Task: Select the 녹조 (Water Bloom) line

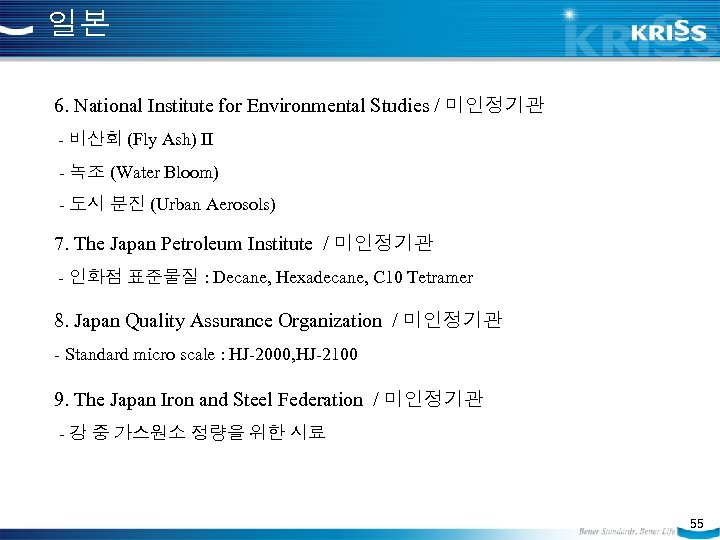Action: click(x=139, y=172)
